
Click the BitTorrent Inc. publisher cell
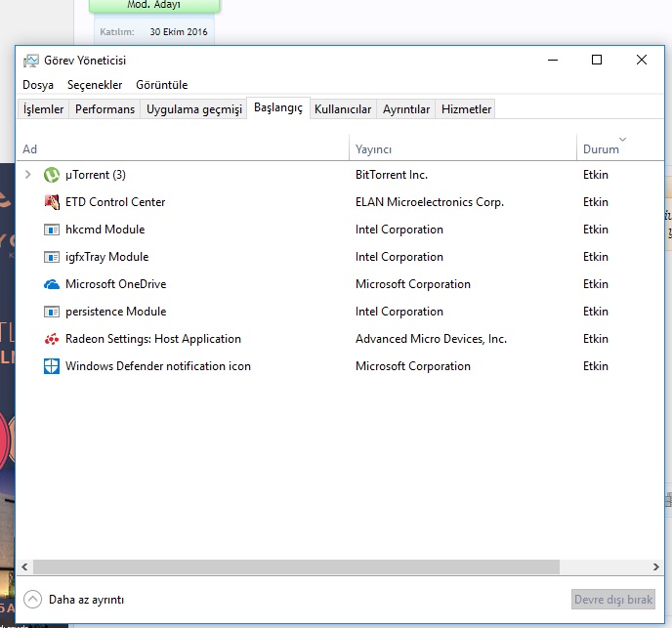[x=392, y=175]
